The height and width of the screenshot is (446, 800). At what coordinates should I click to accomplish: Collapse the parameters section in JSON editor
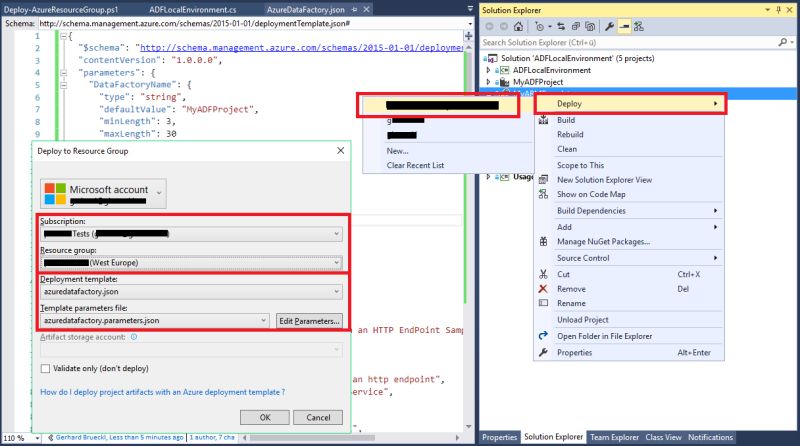click(x=63, y=73)
